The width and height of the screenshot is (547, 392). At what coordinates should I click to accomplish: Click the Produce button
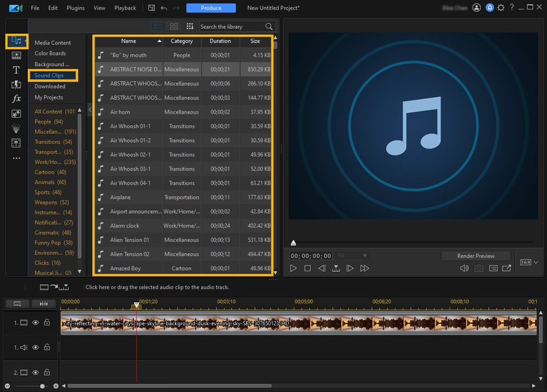tap(211, 8)
